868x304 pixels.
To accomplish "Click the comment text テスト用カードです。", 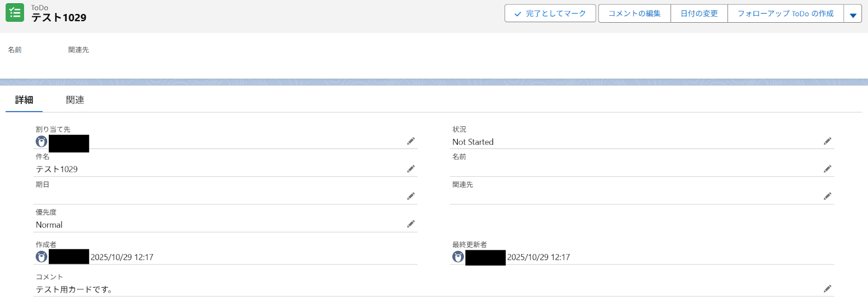I will pos(74,289).
